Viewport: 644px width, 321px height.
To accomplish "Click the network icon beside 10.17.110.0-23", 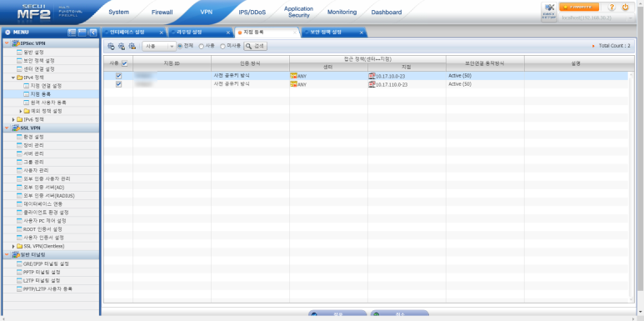I will 372,84.
